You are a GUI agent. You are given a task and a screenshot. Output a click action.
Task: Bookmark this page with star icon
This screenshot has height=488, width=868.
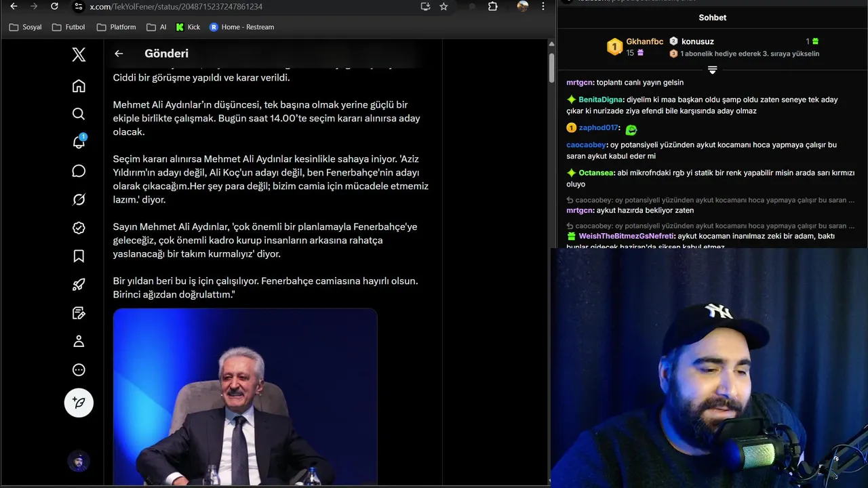click(x=443, y=6)
